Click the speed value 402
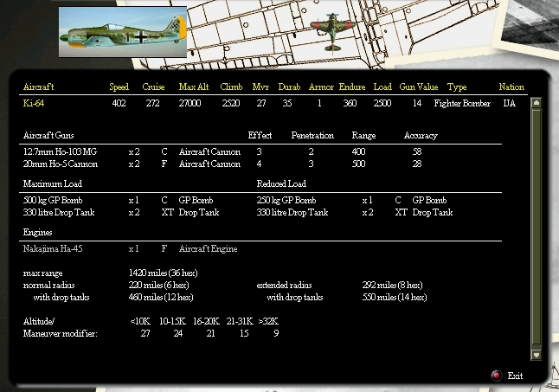559x392 pixels. (119, 103)
